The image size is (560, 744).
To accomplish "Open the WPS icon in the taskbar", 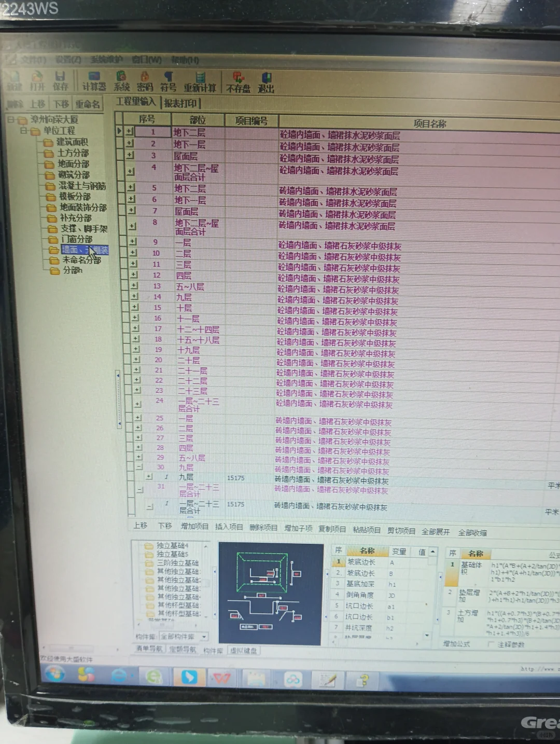I will pos(222,678).
